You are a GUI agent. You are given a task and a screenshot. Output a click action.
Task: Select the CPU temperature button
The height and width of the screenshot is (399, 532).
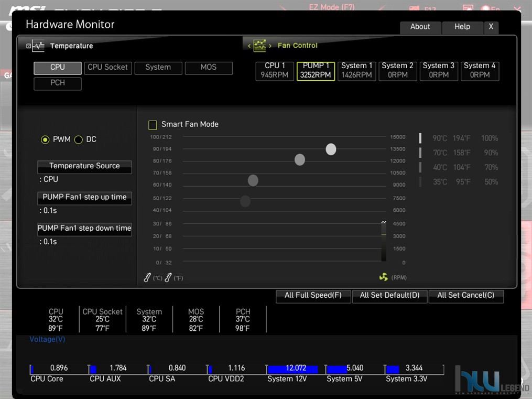tap(57, 68)
